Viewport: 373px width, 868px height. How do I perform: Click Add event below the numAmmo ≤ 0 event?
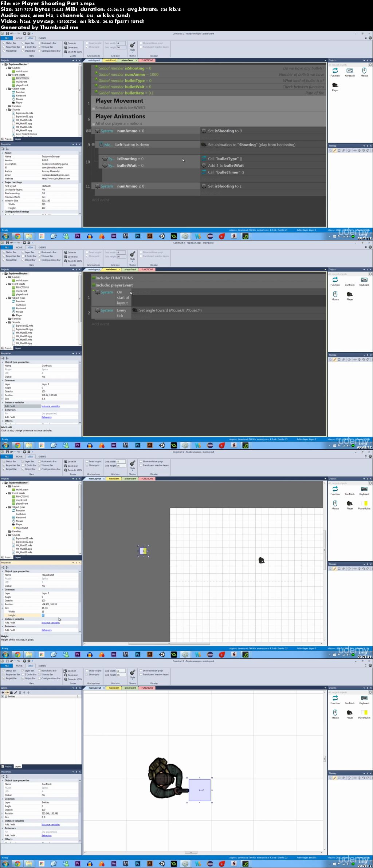point(101,200)
